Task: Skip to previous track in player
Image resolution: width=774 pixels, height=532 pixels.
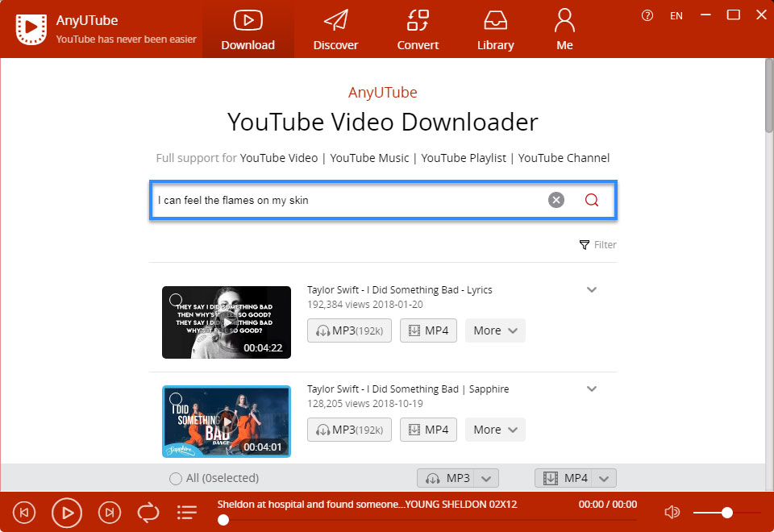Action: pos(23,513)
